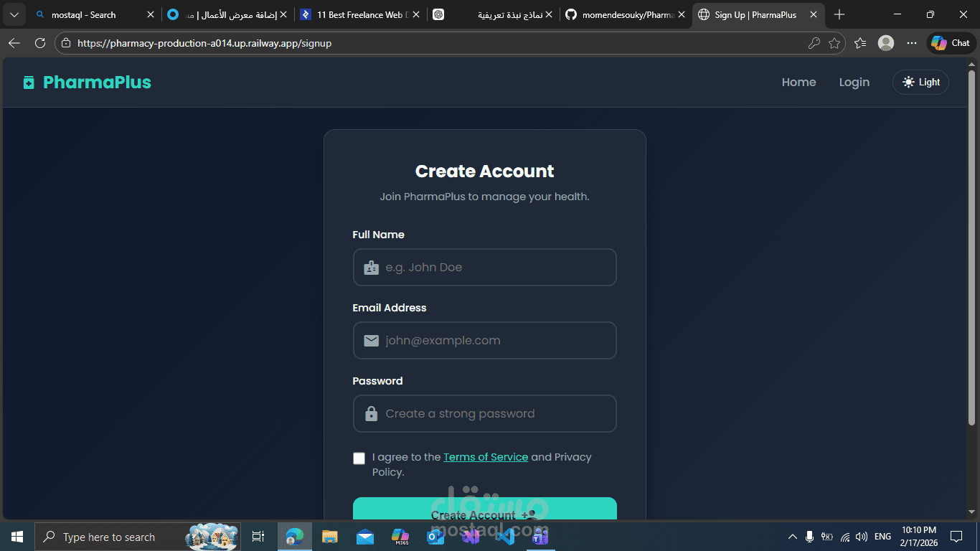
Task: Bookmark page with the star icon
Action: click(834, 43)
